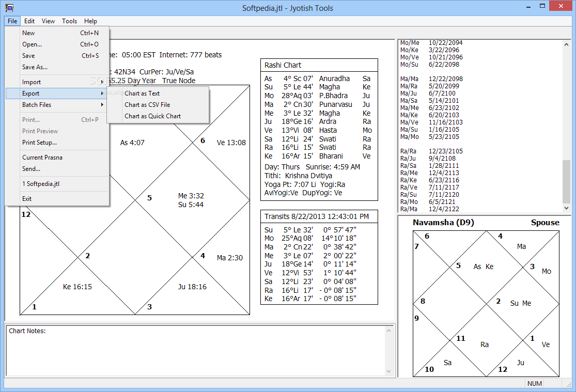Select the Ra/Ra 12/23/2105 dasha row
Viewport: 576px width, 392px height.
tap(431, 151)
